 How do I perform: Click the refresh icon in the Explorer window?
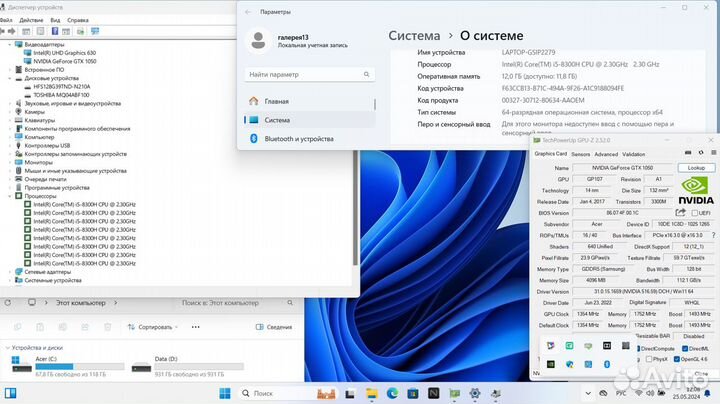click(x=8, y=303)
